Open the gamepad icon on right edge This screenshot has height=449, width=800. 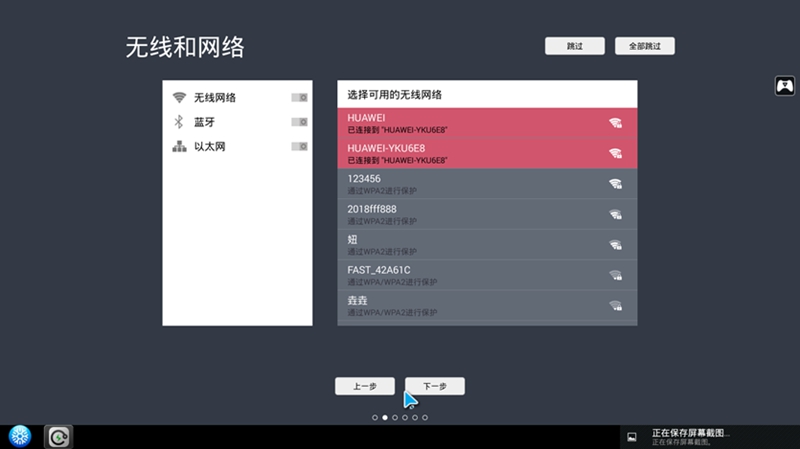point(785,86)
